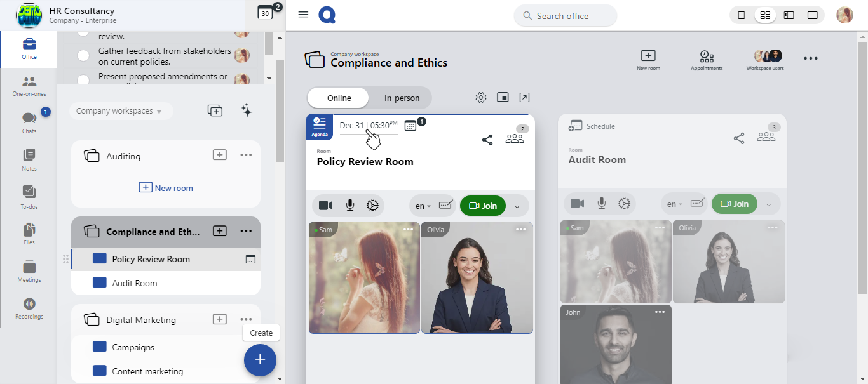This screenshot has width=868, height=384.
Task: Open the hamburger menu in top bar
Action: point(303,15)
